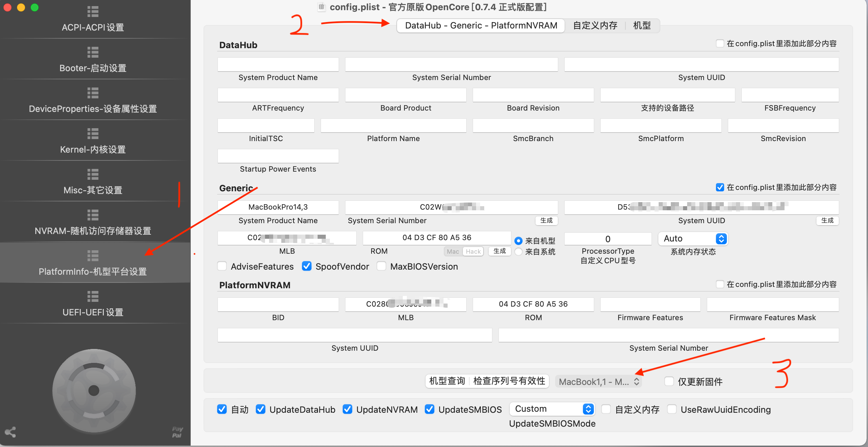Toggle the SpoofVendor checkbox
The image size is (868, 447).
click(307, 266)
